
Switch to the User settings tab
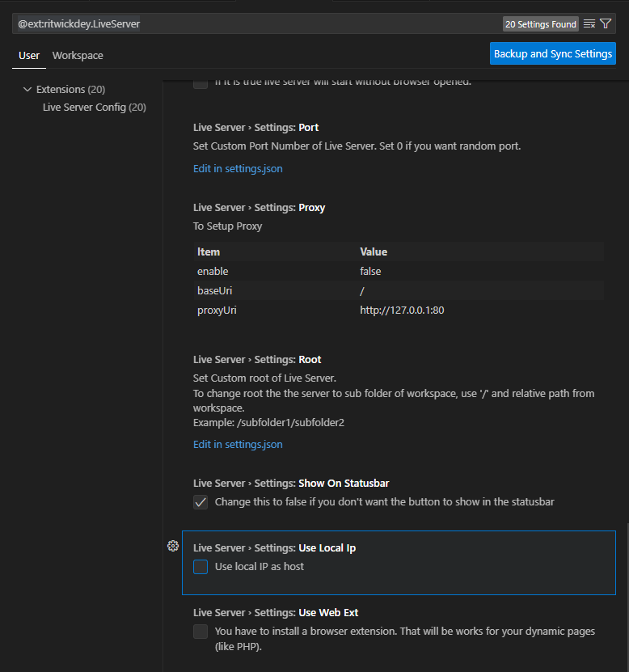(x=29, y=56)
